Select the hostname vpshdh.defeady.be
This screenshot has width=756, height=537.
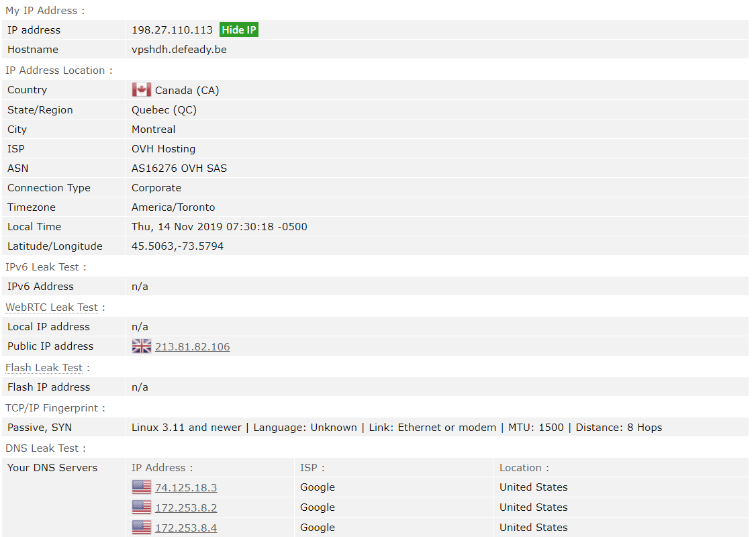(x=179, y=50)
